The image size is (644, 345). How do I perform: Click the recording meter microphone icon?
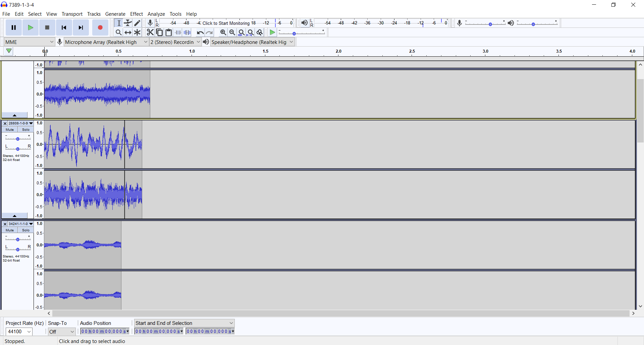click(150, 23)
